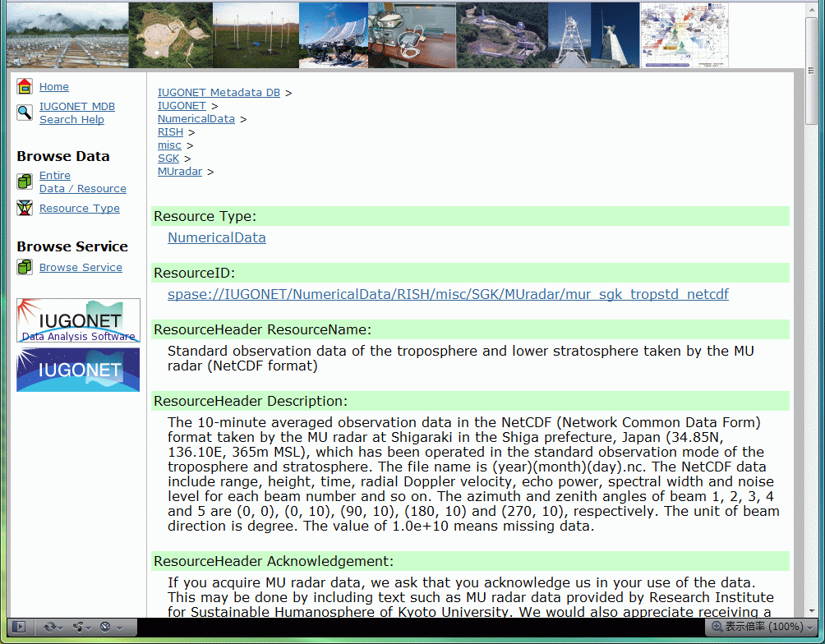Click the map diagram header image
The width and height of the screenshot is (825, 644).
click(x=684, y=35)
